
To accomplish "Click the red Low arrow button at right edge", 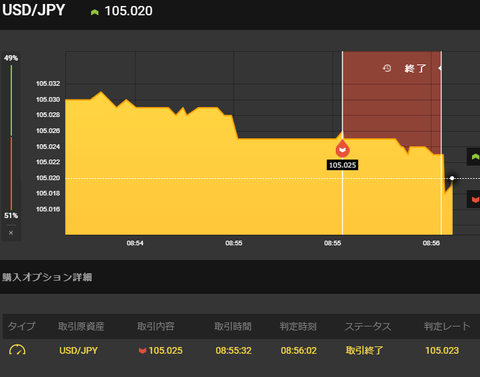I will coord(475,199).
